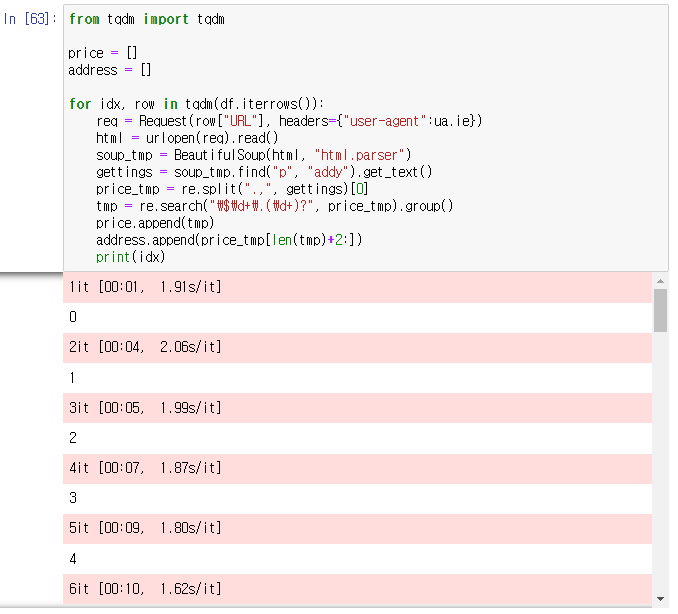Click the 'soup_tmp = BeautifulSoup' line
Screen dimensions: 678x614
pos(253,155)
